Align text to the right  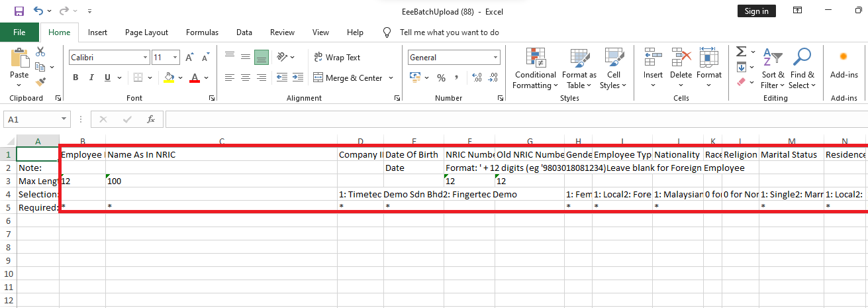(262, 77)
